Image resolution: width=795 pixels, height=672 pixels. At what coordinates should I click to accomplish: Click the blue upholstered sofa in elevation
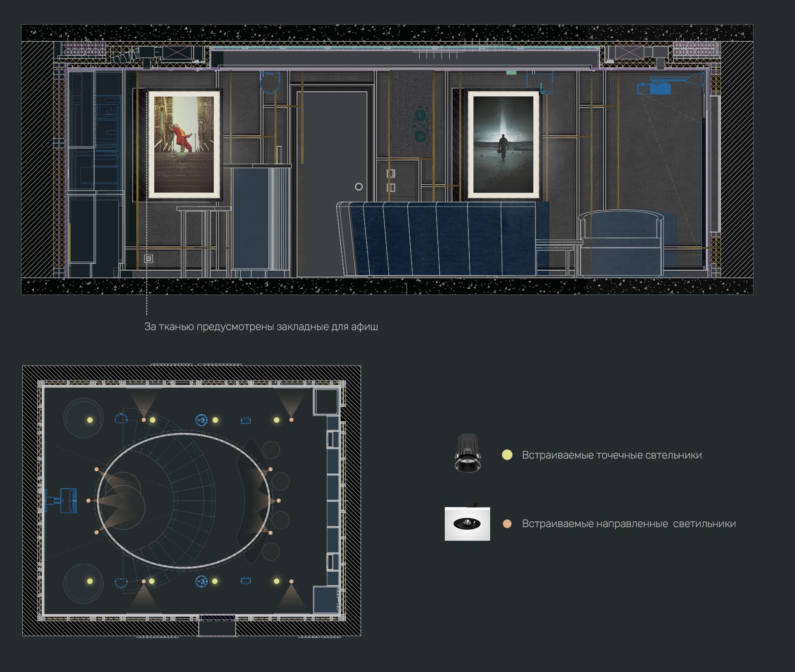point(443,238)
